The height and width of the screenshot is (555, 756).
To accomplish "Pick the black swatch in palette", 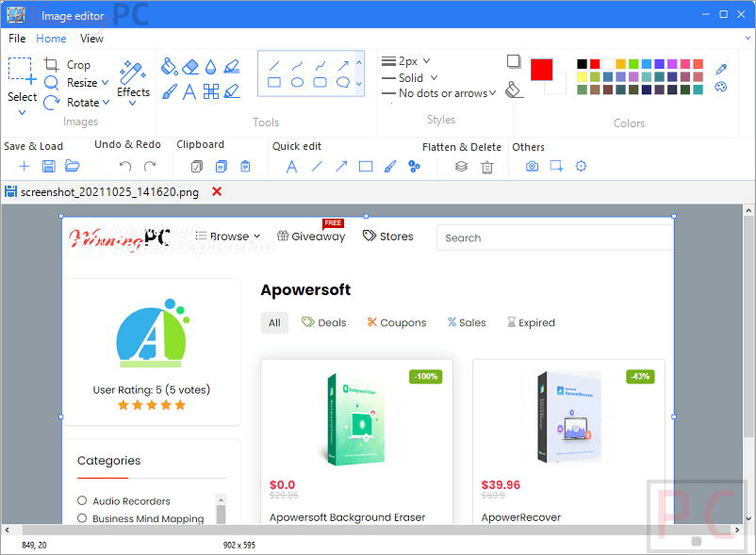I will 582,63.
